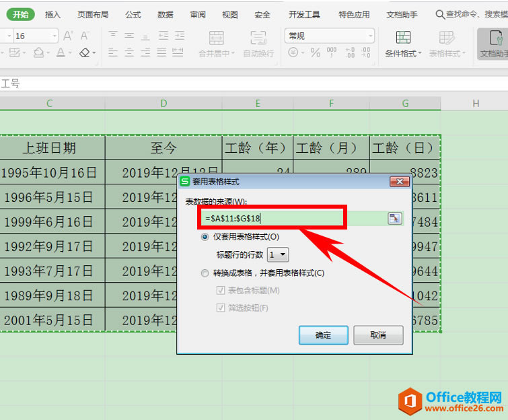This screenshot has width=508, height=420.
Task: Click the range selector icon in dialog
Action: point(394,219)
